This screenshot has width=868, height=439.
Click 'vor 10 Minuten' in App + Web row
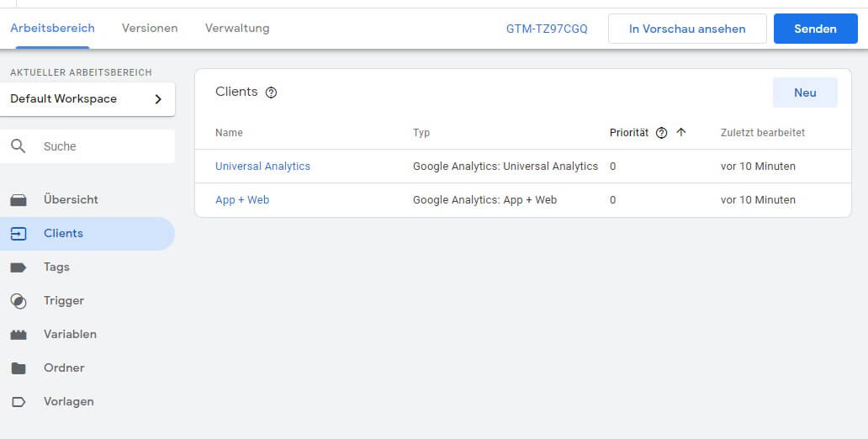pos(758,200)
